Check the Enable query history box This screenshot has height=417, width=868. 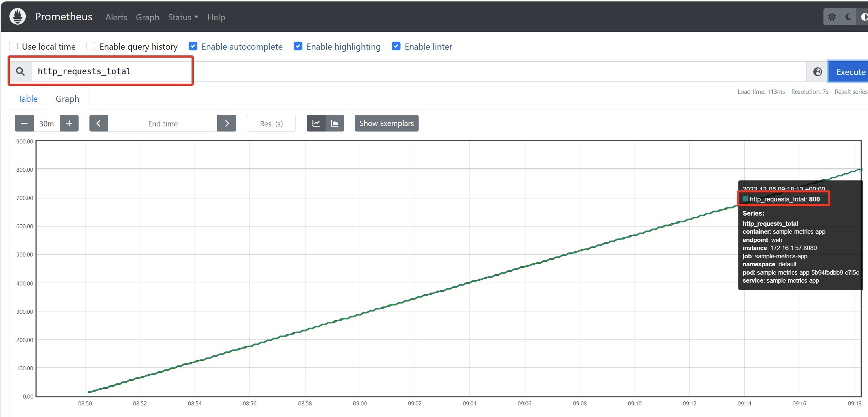coord(91,46)
